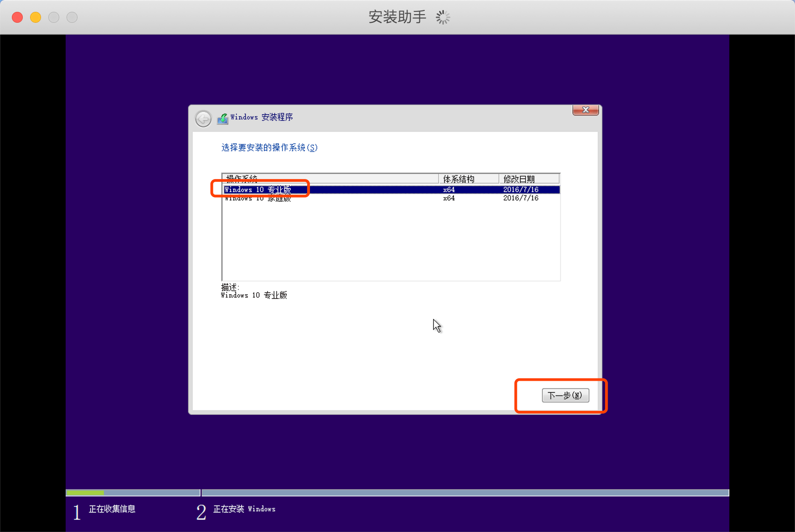Click the Windows 安装程序 dialog title

coord(262,117)
